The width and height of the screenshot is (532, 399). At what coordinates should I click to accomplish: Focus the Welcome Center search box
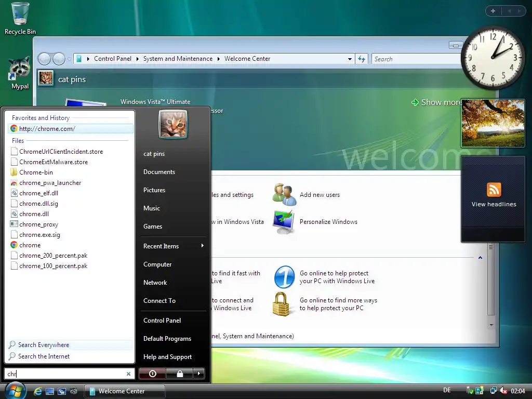(417, 59)
